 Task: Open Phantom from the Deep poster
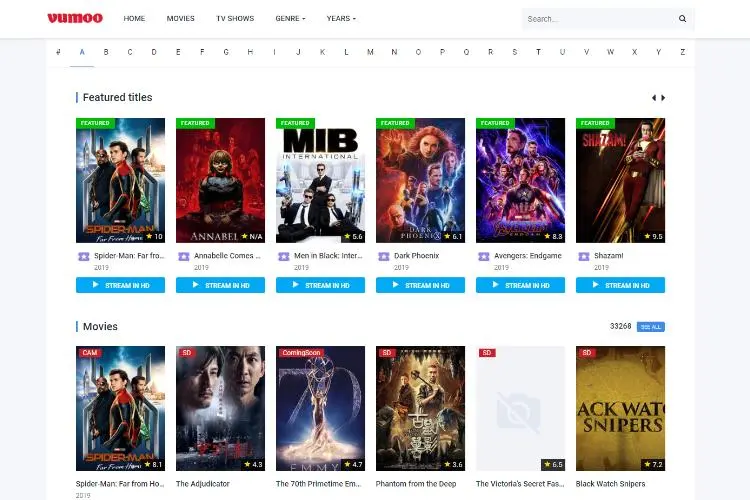click(x=420, y=409)
